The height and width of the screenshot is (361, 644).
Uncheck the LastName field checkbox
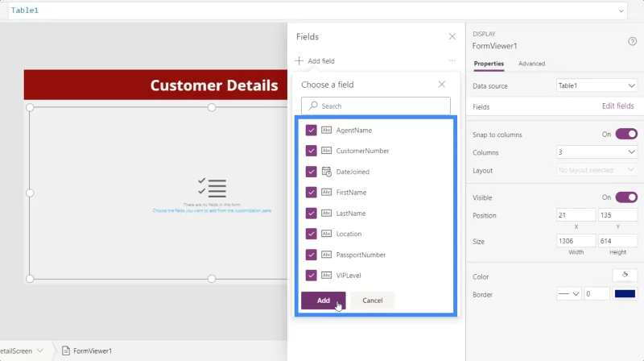tap(311, 213)
